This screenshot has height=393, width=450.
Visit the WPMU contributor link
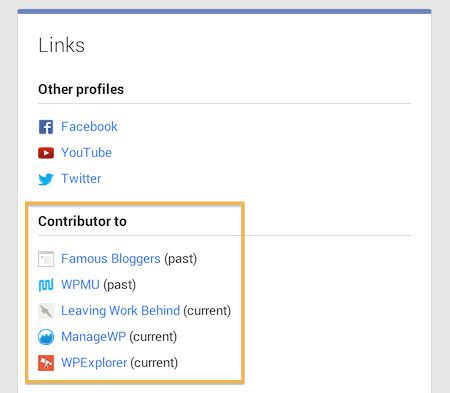pyautogui.click(x=80, y=285)
